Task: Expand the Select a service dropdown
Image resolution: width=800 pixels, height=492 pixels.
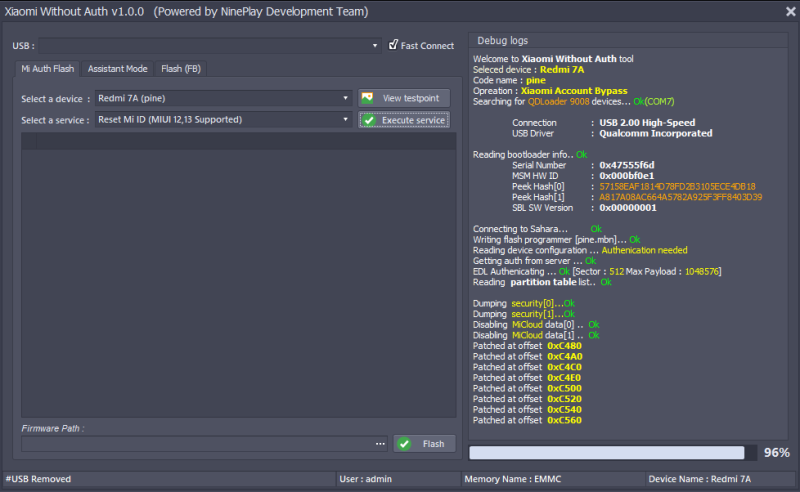Action: [x=345, y=119]
